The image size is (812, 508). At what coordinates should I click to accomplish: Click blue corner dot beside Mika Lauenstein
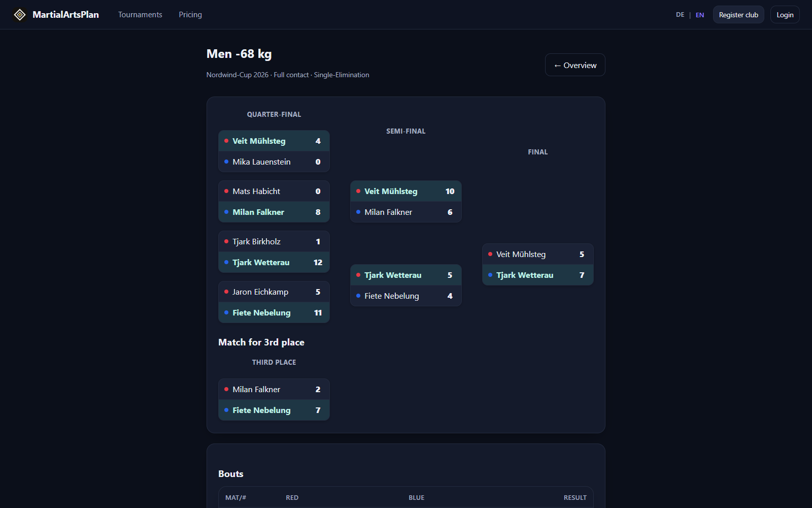click(226, 162)
